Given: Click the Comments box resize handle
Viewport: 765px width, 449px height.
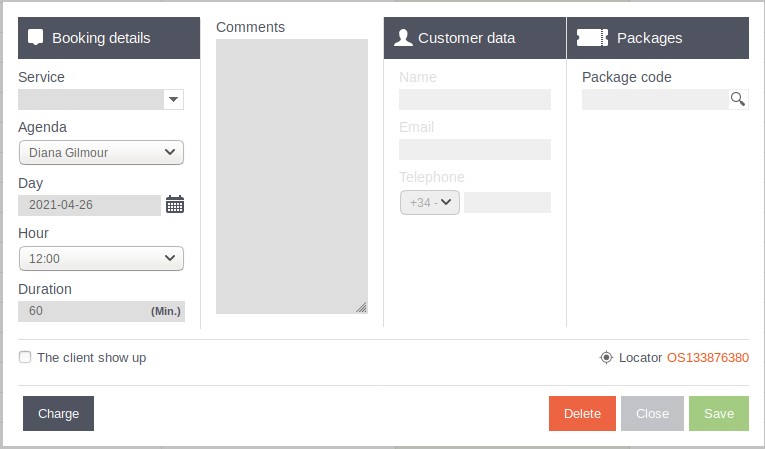Looking at the screenshot, I should (x=362, y=307).
